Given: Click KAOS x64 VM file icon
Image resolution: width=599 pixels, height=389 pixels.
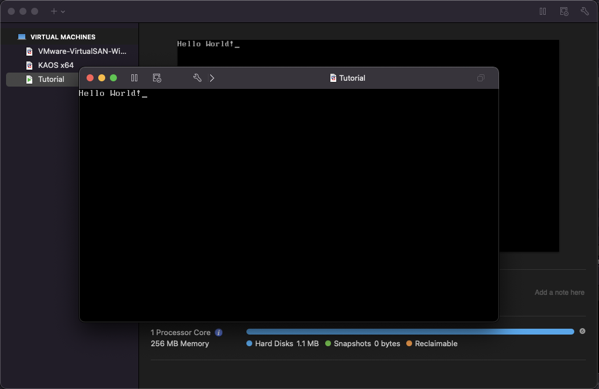Looking at the screenshot, I should (29, 65).
